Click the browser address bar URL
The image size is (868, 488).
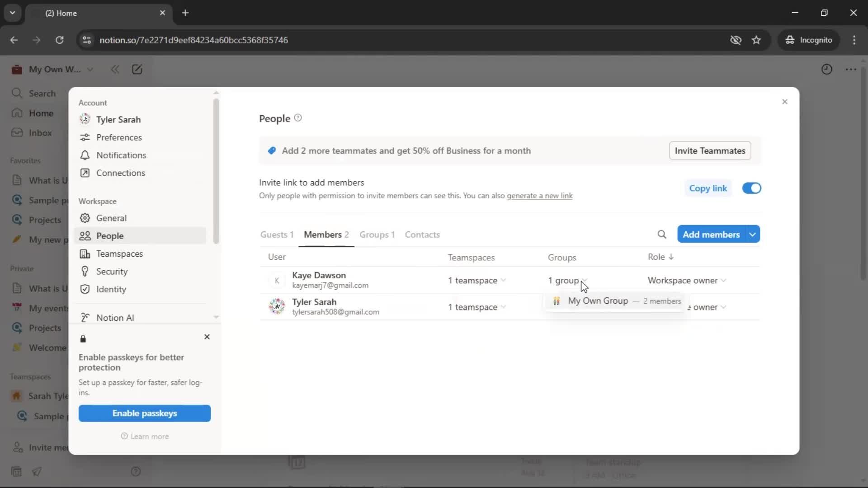coord(193,40)
